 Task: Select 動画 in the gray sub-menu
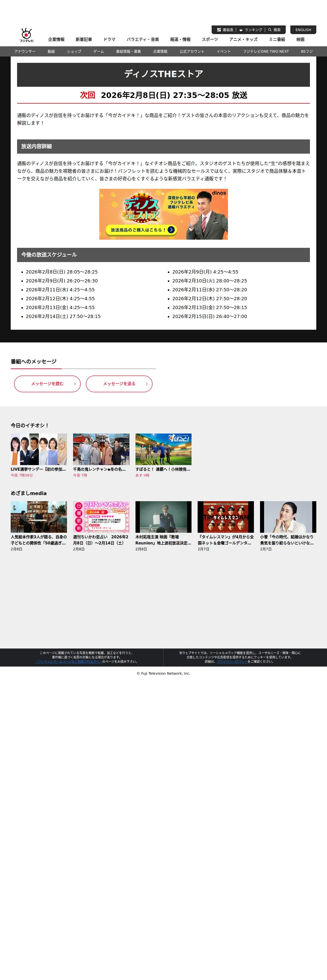click(x=51, y=51)
